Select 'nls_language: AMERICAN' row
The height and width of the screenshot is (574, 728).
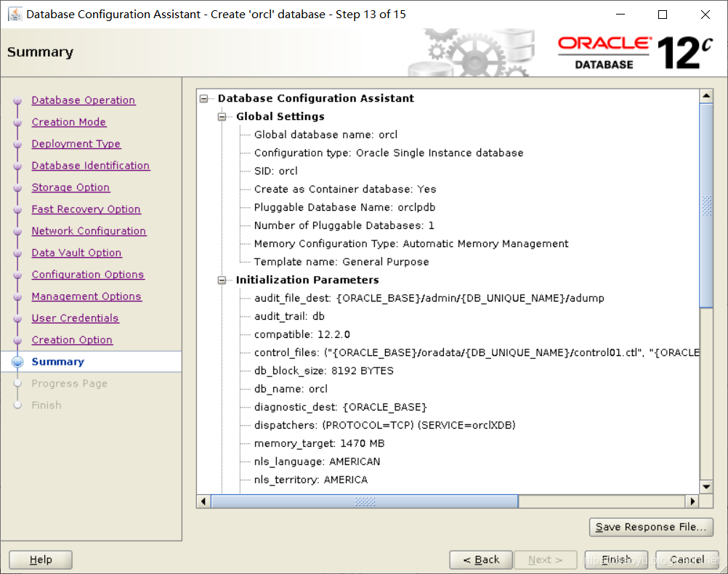pyautogui.click(x=317, y=461)
